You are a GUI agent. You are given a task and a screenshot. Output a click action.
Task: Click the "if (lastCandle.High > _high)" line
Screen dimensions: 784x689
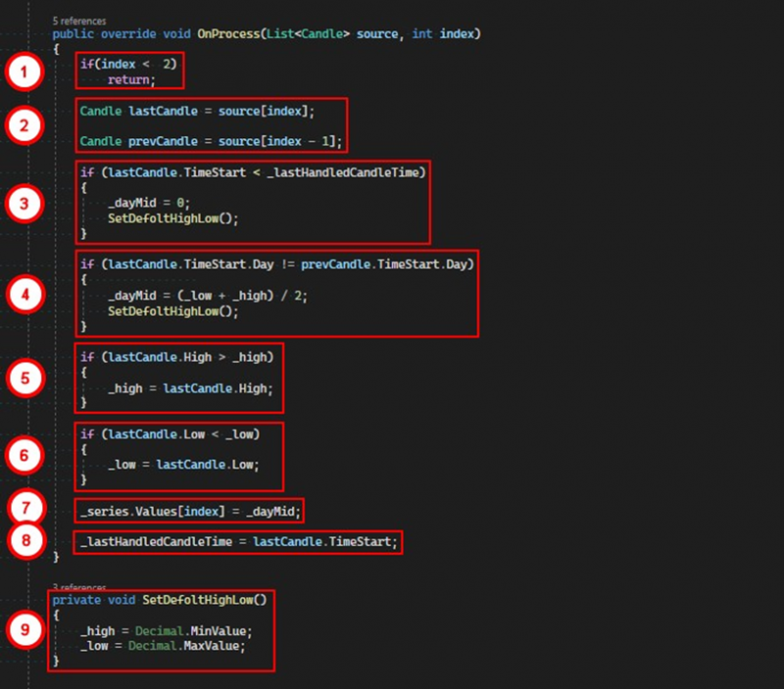(177, 357)
